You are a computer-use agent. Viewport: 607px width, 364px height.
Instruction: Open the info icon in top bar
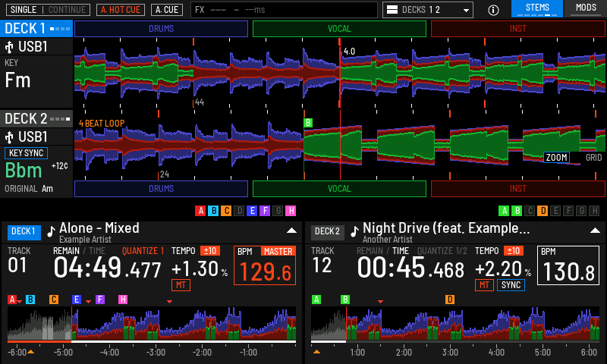(x=493, y=10)
